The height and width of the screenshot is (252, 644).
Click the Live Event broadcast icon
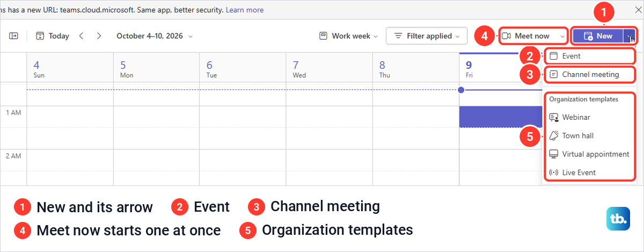point(554,172)
